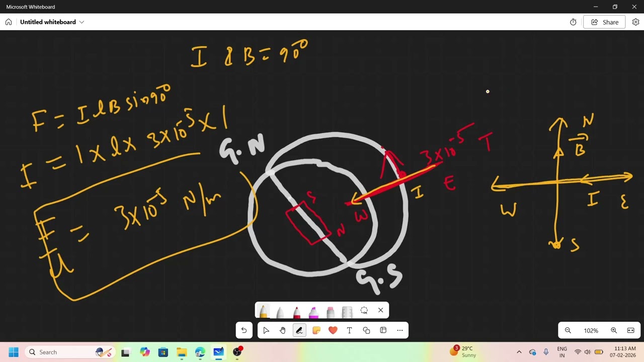Screen dimensions: 644x362
Task: Open Task View on the taskbar
Action: click(125, 352)
